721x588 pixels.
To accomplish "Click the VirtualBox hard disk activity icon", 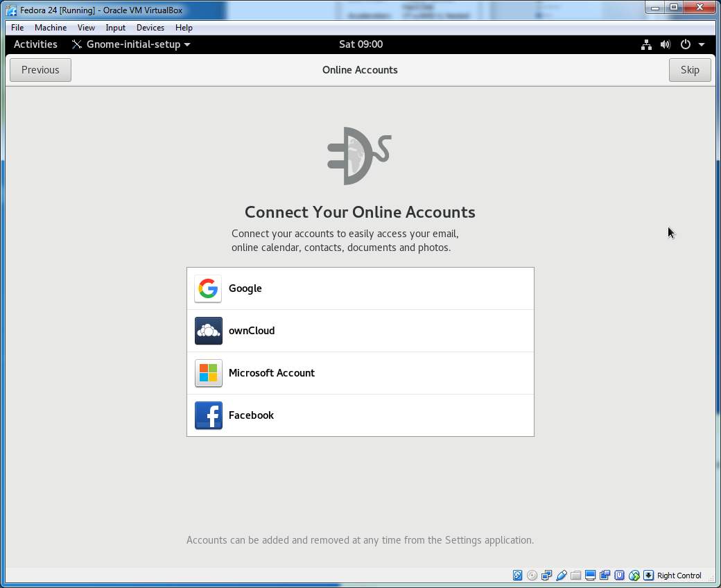I will tap(517, 576).
